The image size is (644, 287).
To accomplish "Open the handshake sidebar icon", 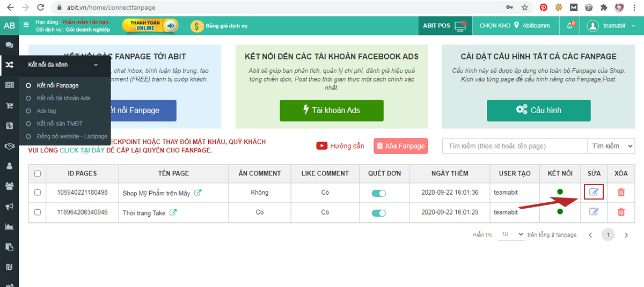I will tap(9, 146).
